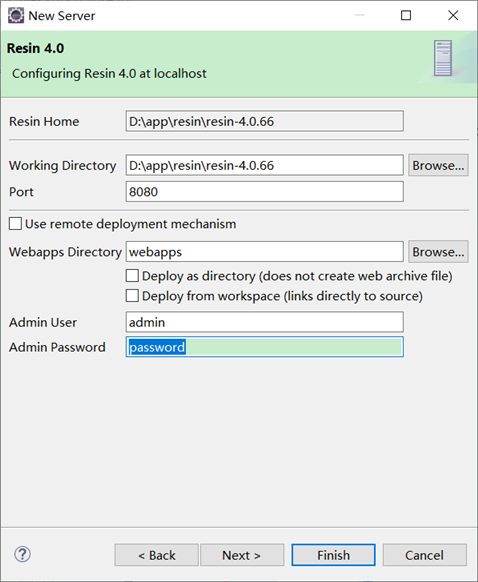Click into the Admin User field

coord(265,322)
